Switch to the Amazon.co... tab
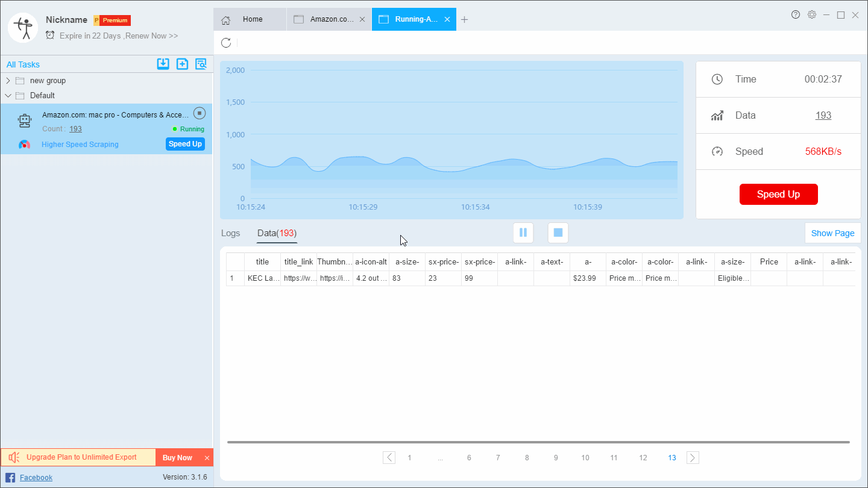 pyautogui.click(x=329, y=19)
